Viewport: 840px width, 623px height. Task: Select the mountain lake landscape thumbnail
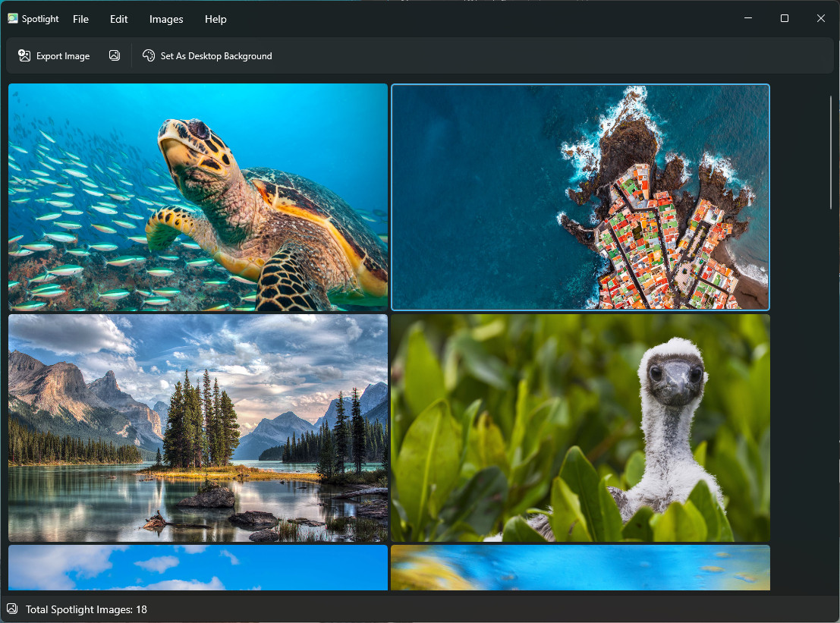pos(198,428)
